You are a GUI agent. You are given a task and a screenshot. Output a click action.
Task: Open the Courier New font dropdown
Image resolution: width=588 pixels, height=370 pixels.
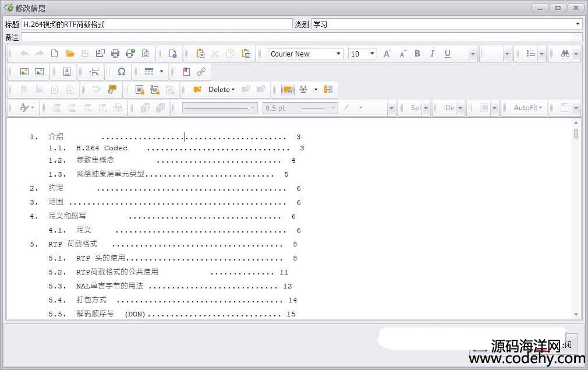(338, 54)
